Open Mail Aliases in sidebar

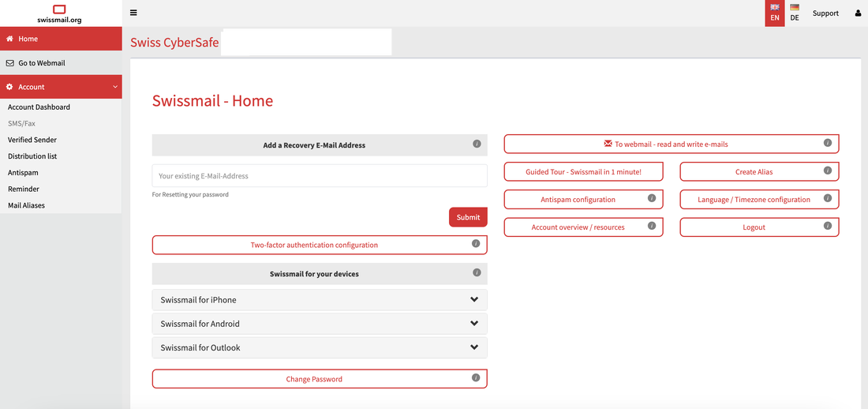(26, 205)
